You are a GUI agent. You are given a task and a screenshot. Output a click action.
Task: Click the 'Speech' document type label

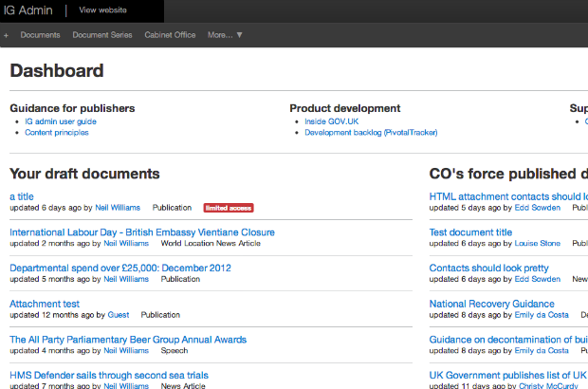pos(175,350)
